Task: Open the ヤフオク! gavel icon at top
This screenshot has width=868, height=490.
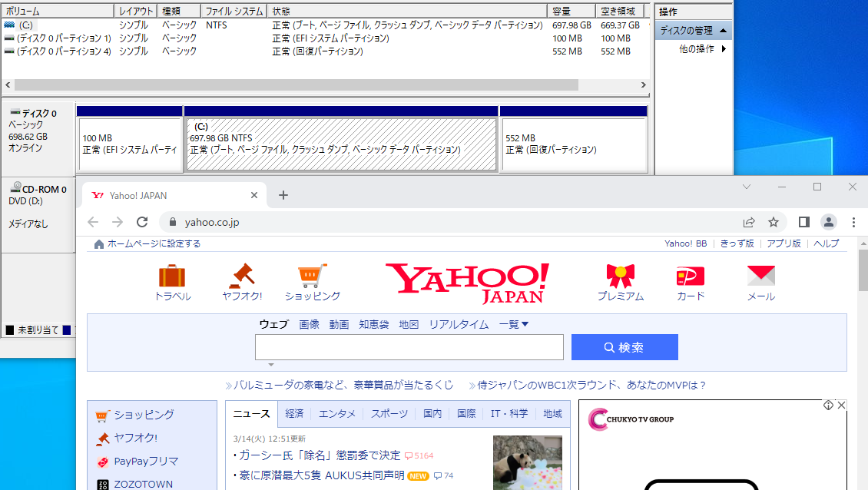Action: point(242,276)
